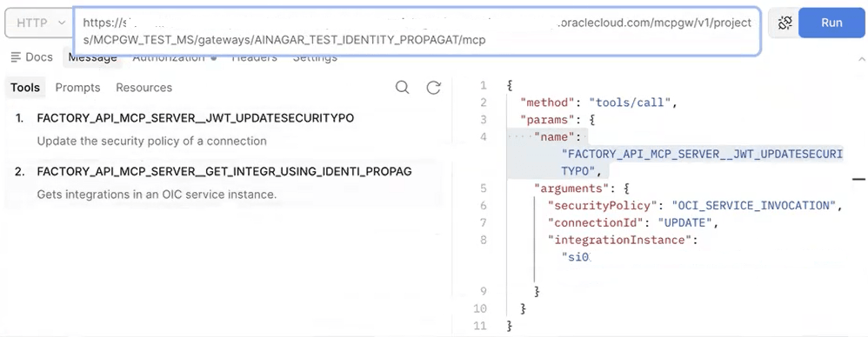This screenshot has height=337, width=868.
Task: Click the connection link icon beside Run
Action: pyautogui.click(x=785, y=23)
